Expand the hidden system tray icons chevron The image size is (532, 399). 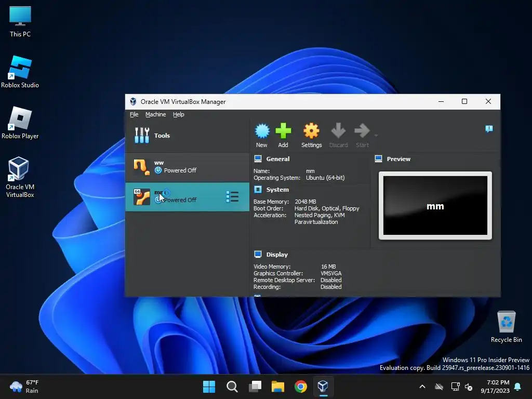(422, 387)
